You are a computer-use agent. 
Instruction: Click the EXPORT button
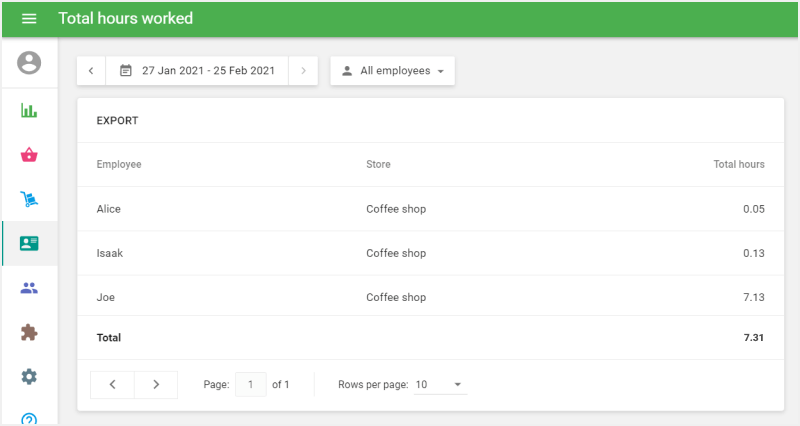click(117, 120)
